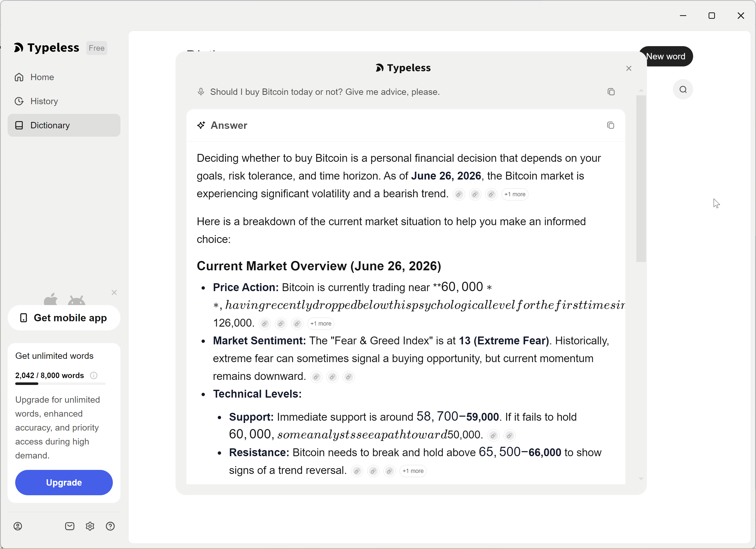Click the Free plan badge

97,48
